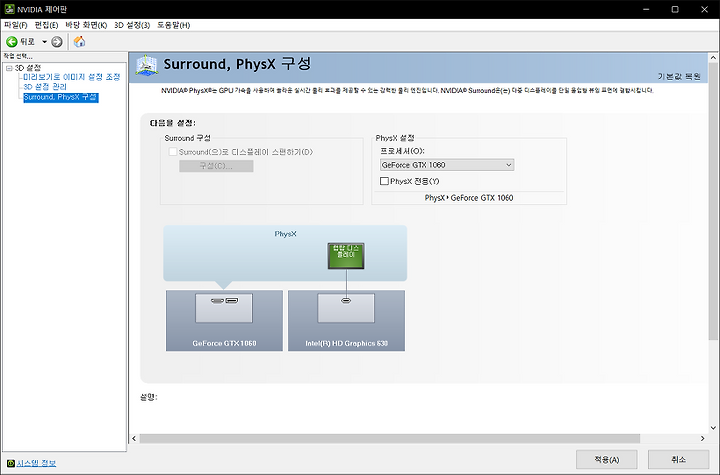Viewport: 720px width, 475px height.
Task: Select Surround, PhysX 구성 tree item
Action: tap(61, 97)
